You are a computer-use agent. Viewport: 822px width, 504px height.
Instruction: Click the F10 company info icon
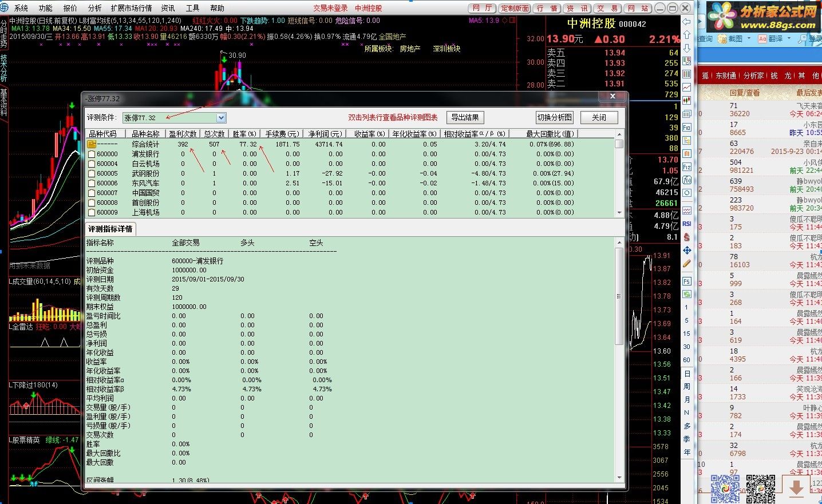pos(686,127)
